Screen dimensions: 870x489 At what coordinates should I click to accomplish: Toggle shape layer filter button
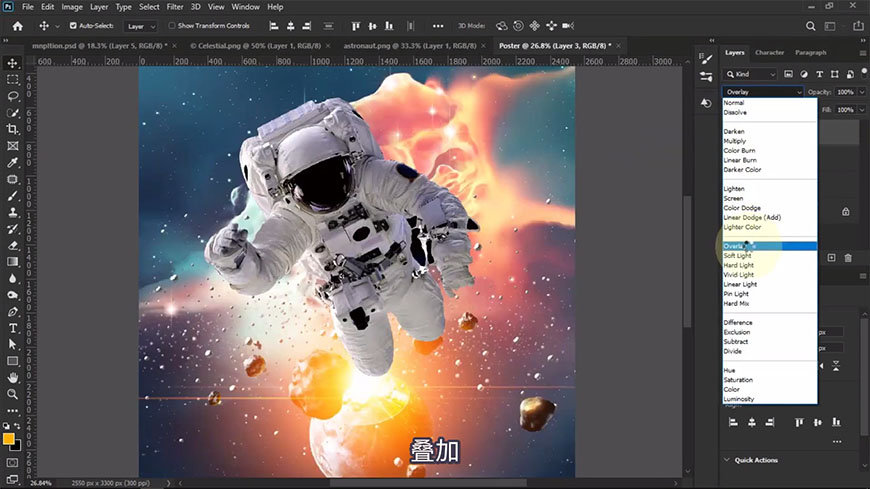point(834,74)
